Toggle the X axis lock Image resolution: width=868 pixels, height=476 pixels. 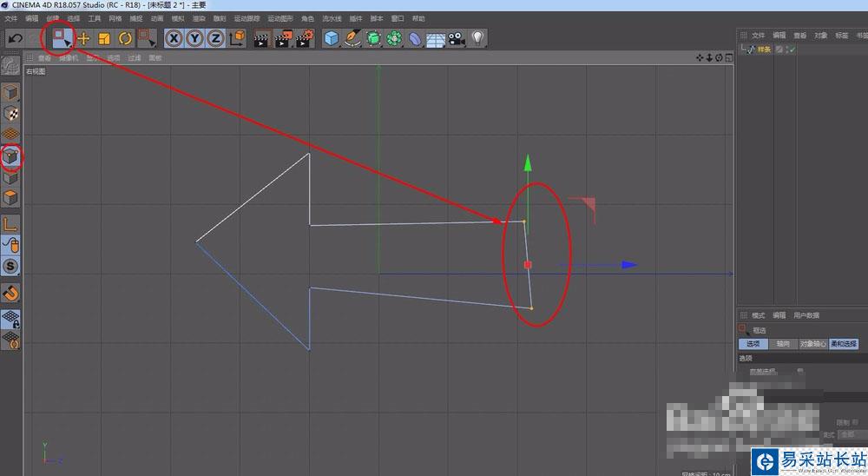click(174, 38)
